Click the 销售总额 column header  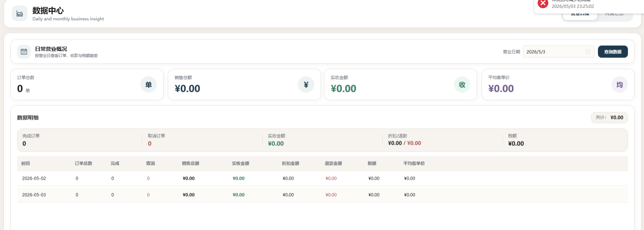click(191, 164)
